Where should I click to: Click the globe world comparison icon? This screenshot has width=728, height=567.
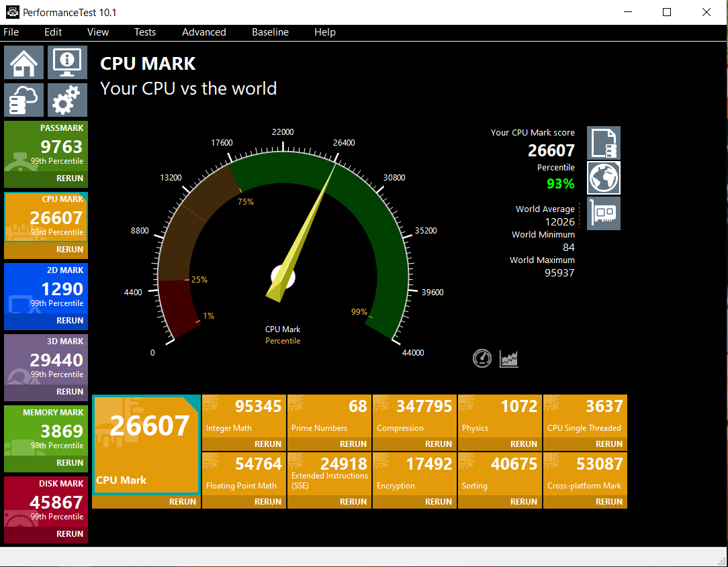tap(603, 178)
